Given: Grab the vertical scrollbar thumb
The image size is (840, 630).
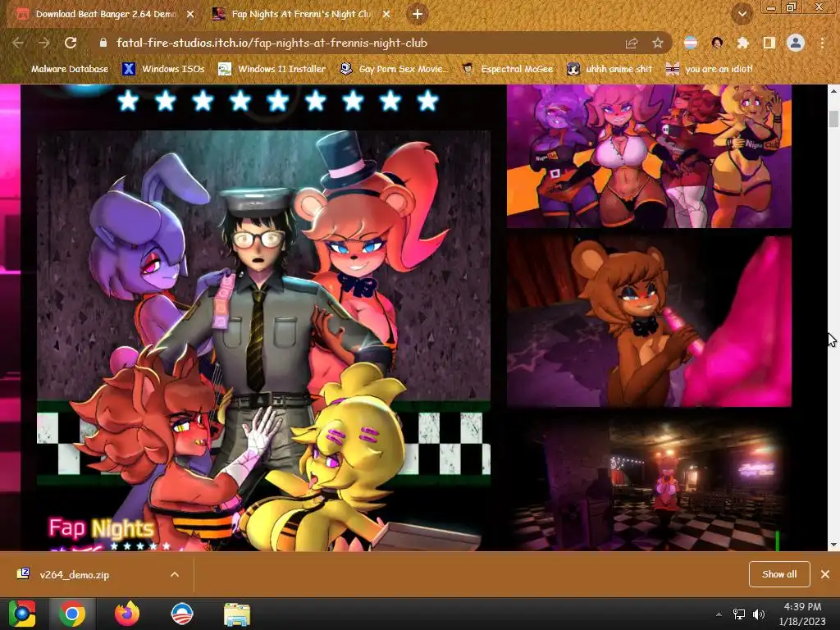Looking at the screenshot, I should pyautogui.click(x=833, y=119).
